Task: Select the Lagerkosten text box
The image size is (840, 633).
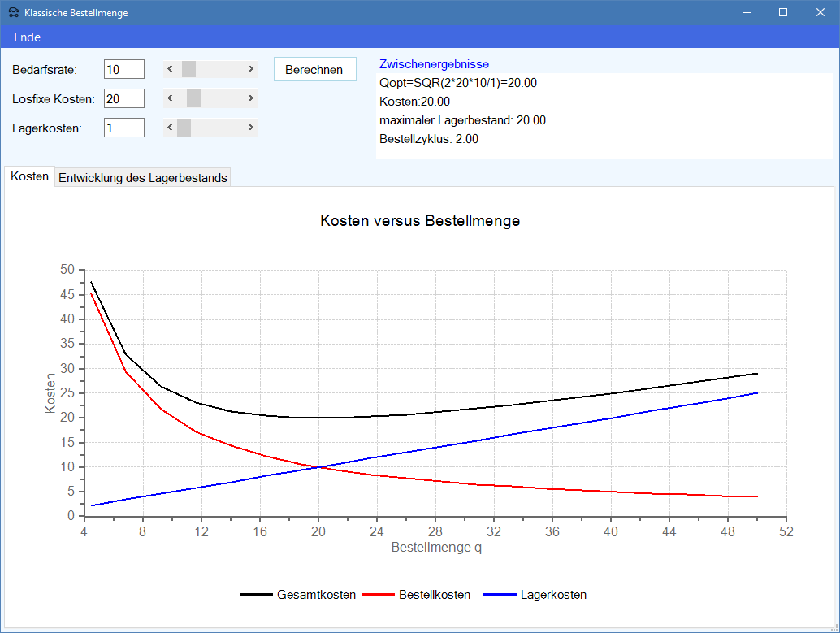Action: click(x=124, y=128)
